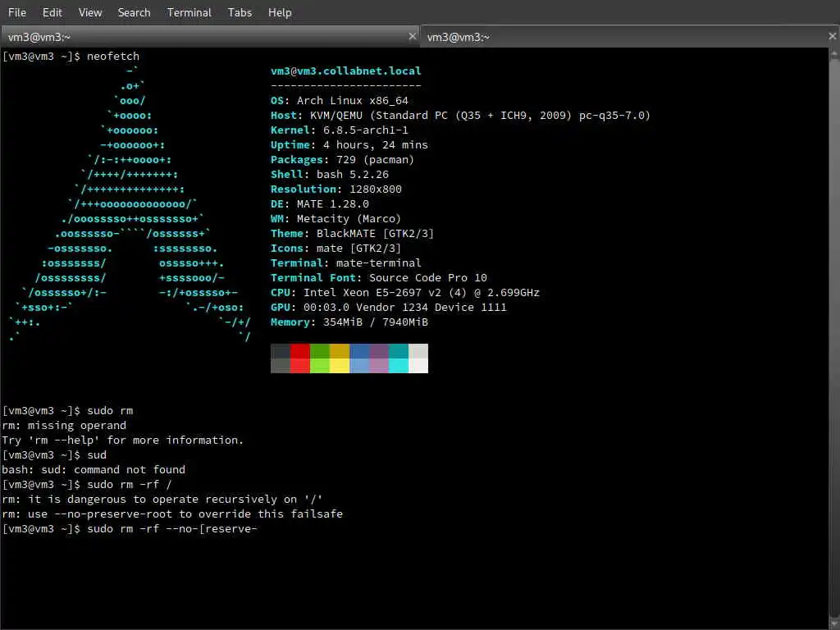The height and width of the screenshot is (630, 840).
Task: Switch to the first vm3@vm3:~ tab
Action: 209,37
